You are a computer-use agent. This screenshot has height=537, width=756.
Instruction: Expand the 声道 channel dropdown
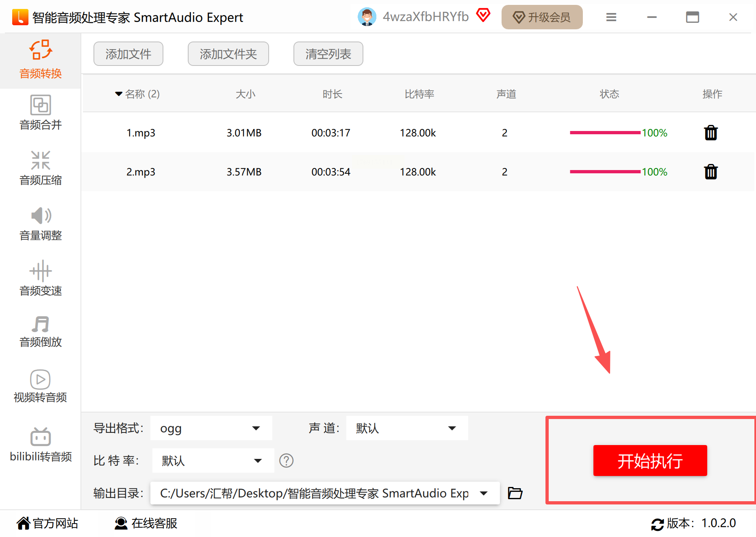tap(407, 428)
